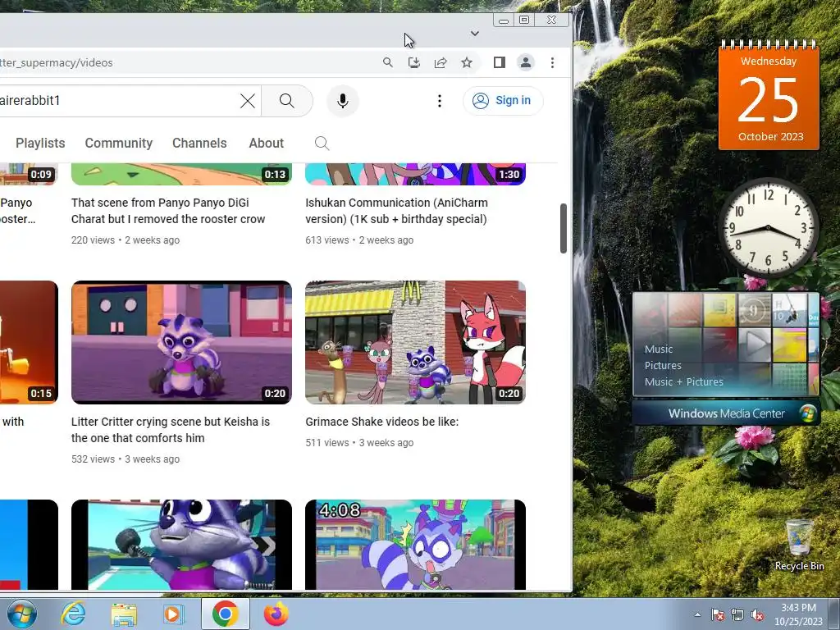
Task: Click the analog clock gadget
Action: click(x=768, y=227)
